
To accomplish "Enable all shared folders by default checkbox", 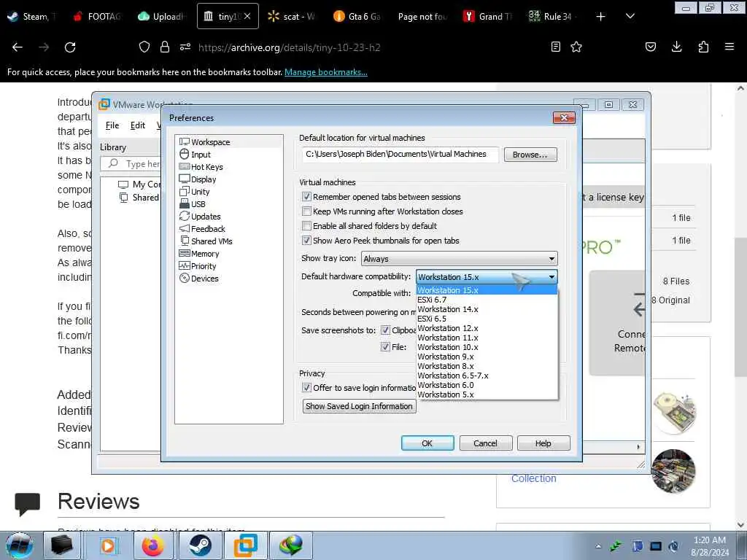I will click(x=307, y=226).
